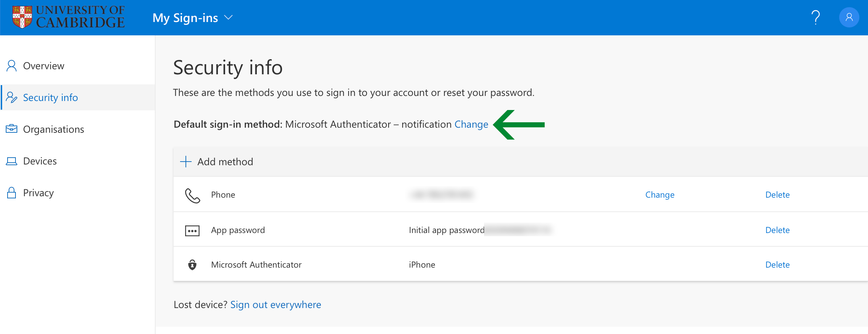Viewport: 868px width, 334px height.
Task: Click the Microsoft Authenticator lock icon
Action: click(x=192, y=265)
